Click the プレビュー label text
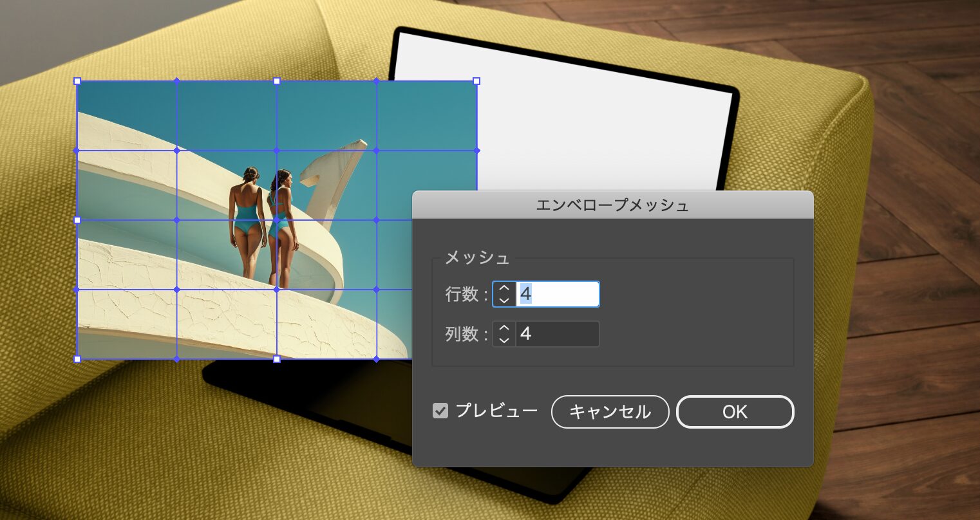 (496, 411)
